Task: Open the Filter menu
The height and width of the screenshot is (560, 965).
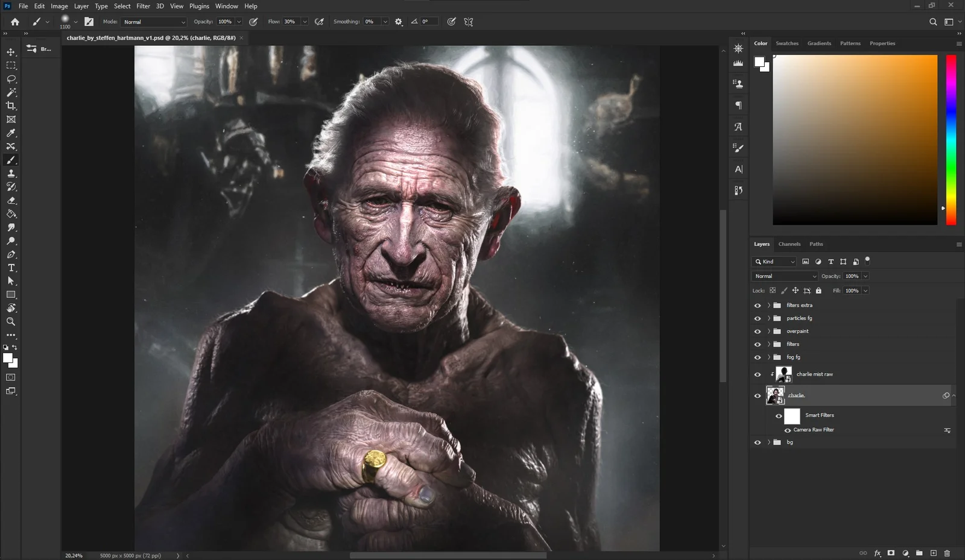Action: pos(143,6)
